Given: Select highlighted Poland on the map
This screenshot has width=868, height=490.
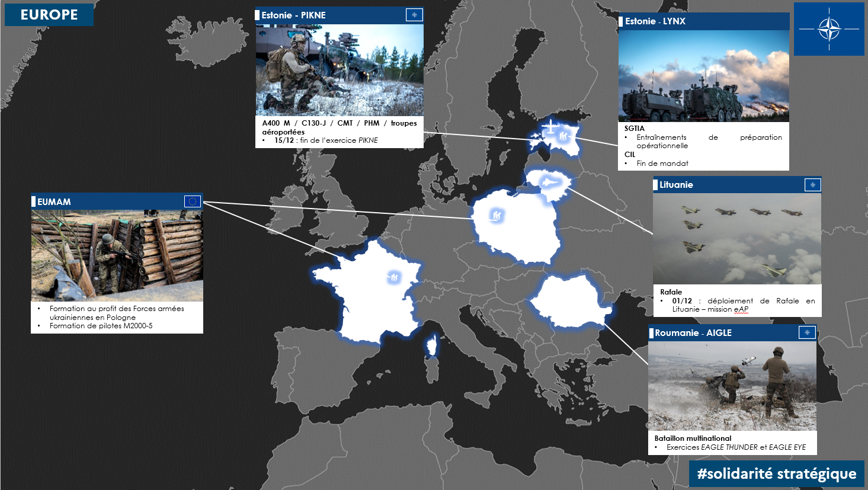Looking at the screenshot, I should [x=517, y=228].
